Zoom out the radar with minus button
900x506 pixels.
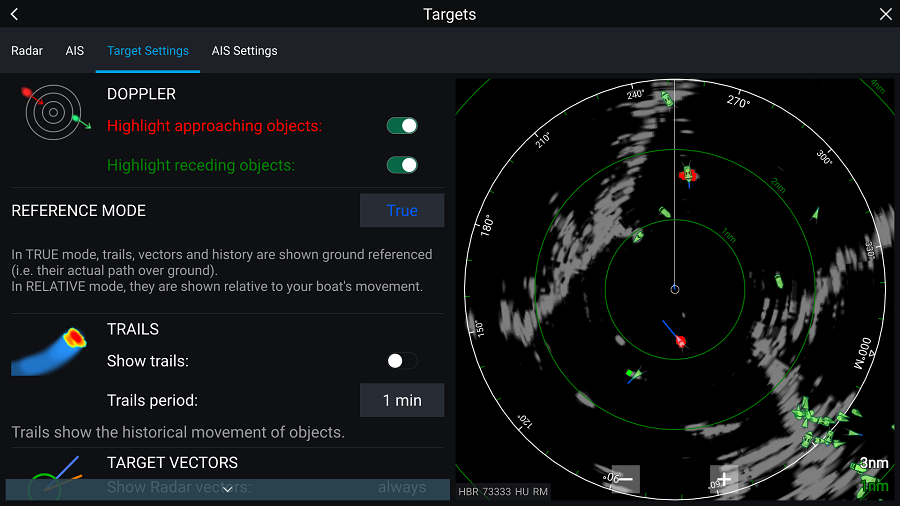pos(627,479)
